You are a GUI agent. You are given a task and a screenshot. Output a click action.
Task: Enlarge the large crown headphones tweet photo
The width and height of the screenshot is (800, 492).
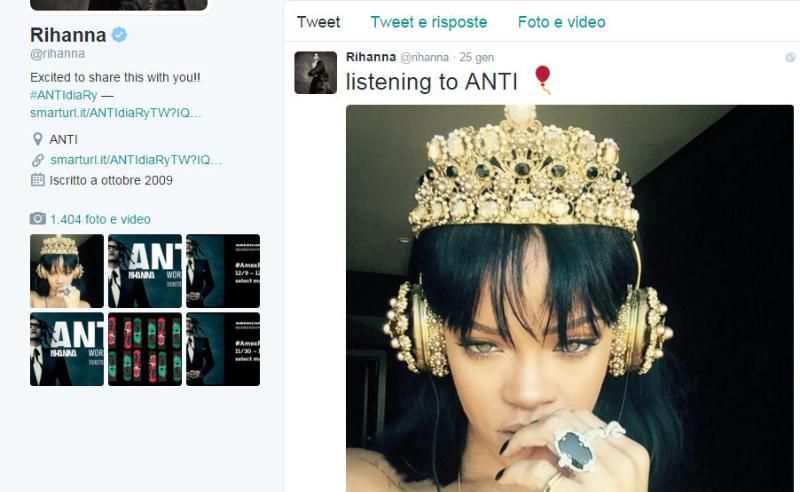tap(569, 298)
